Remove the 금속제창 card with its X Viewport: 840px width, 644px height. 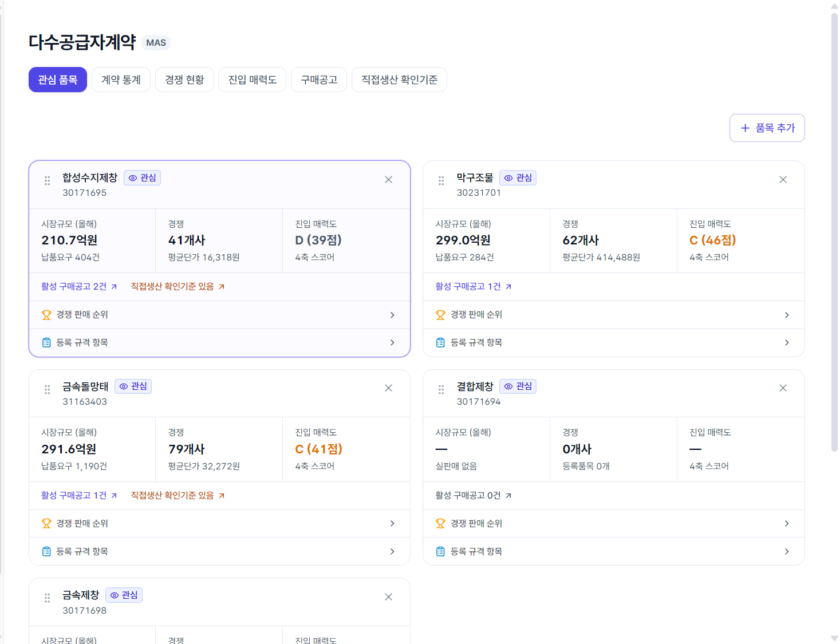click(388, 597)
